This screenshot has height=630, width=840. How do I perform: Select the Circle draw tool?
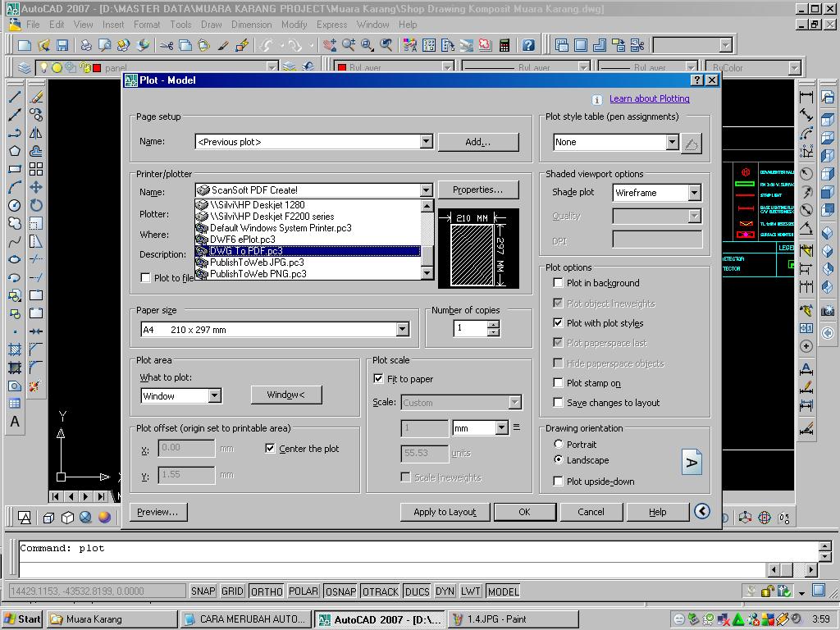(x=15, y=206)
